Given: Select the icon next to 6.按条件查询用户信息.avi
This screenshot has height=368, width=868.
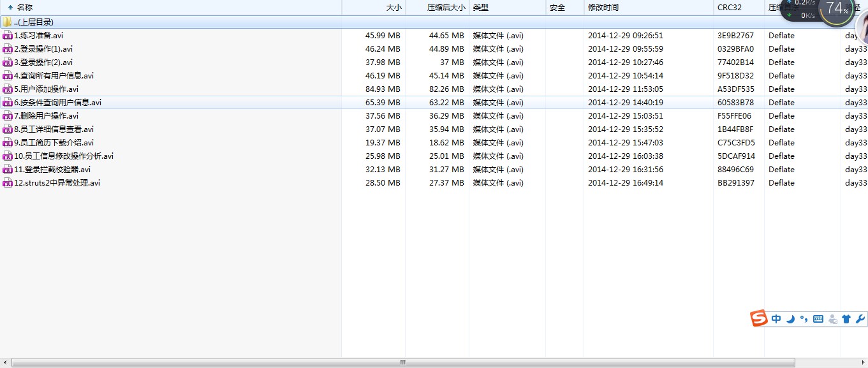Looking at the screenshot, I should [x=8, y=103].
